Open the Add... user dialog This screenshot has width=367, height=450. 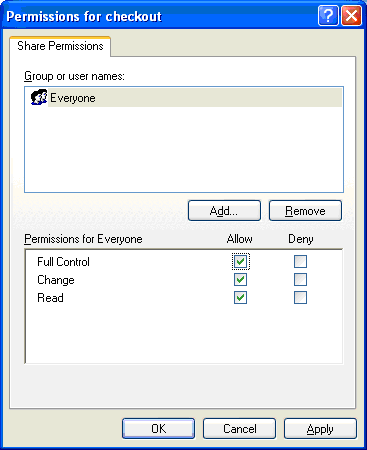click(x=224, y=211)
